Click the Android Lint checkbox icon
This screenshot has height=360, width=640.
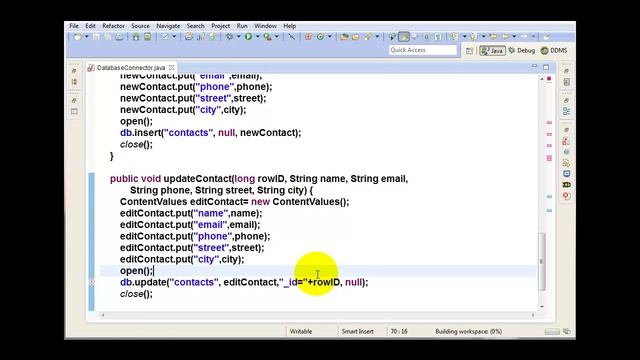coord(165,37)
